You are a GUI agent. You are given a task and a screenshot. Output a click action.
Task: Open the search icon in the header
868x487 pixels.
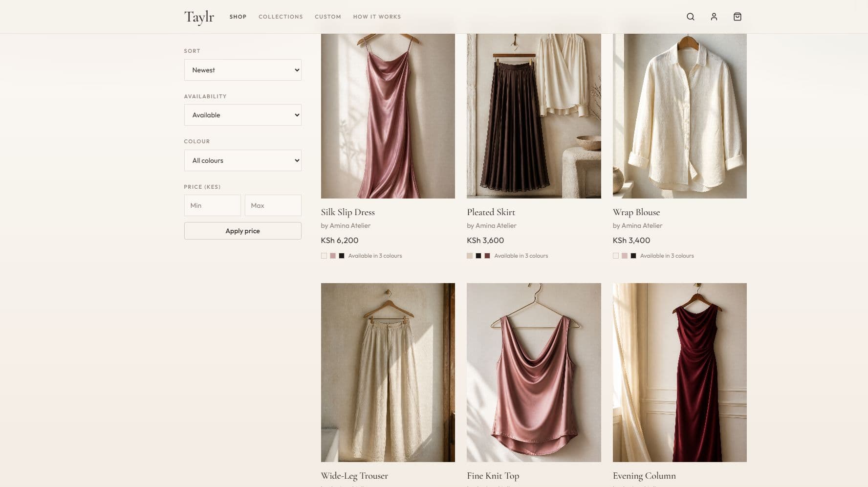(x=690, y=17)
